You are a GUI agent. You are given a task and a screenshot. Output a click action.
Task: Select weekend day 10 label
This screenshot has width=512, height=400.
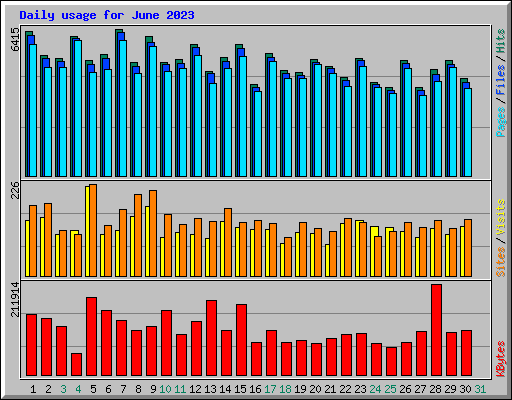click(x=165, y=389)
